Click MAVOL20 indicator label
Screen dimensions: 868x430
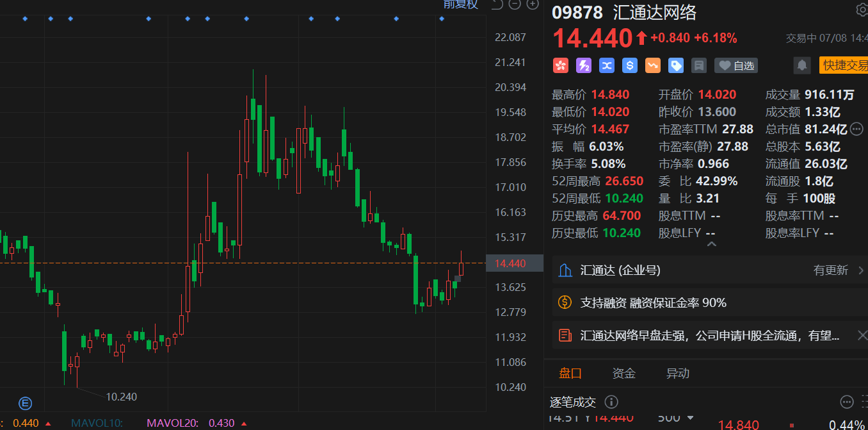point(172,423)
